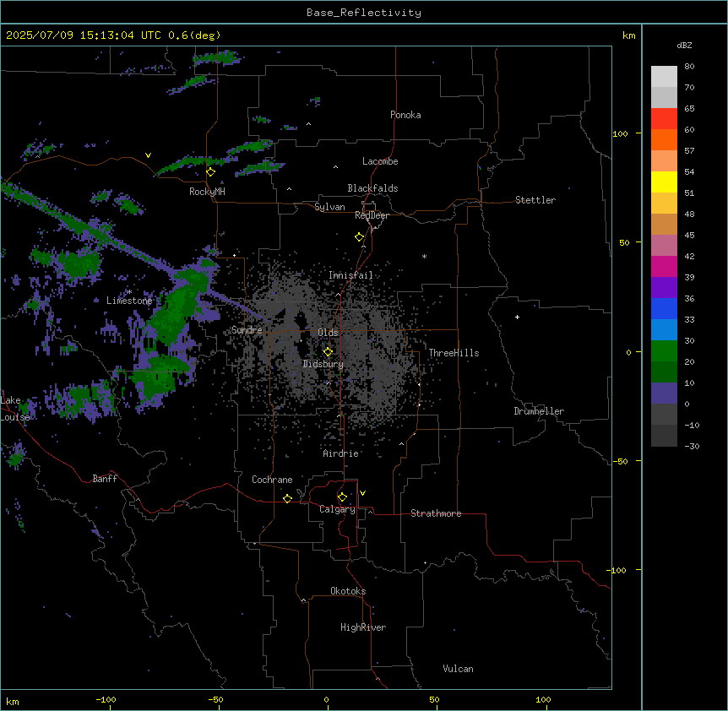Click the yellow diamond marker above RockyMH

click(211, 172)
